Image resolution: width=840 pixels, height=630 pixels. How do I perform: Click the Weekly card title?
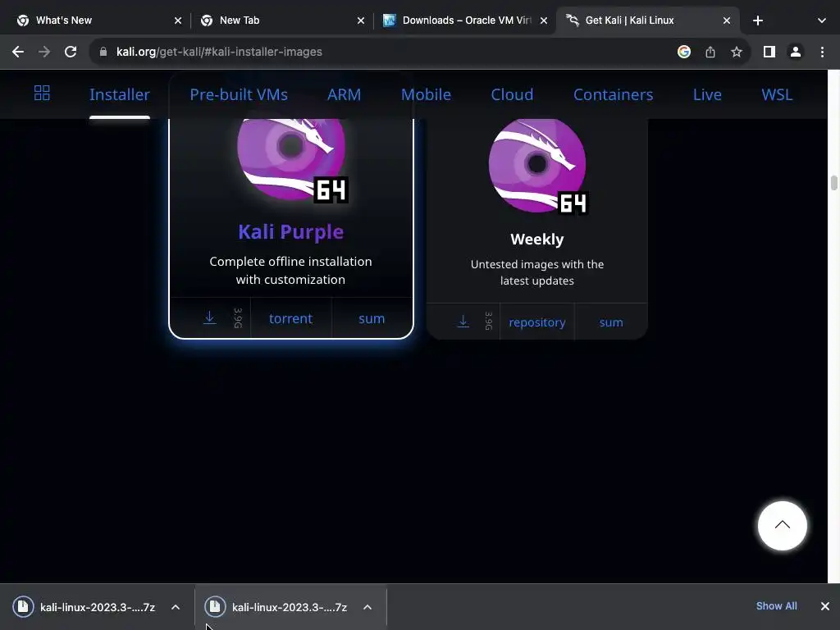pyautogui.click(x=536, y=239)
